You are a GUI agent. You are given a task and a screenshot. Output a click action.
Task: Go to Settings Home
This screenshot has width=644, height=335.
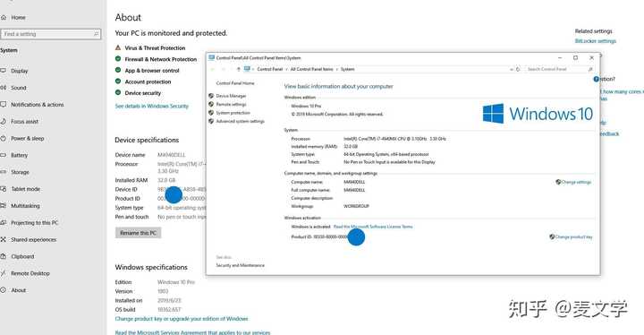(x=13, y=17)
